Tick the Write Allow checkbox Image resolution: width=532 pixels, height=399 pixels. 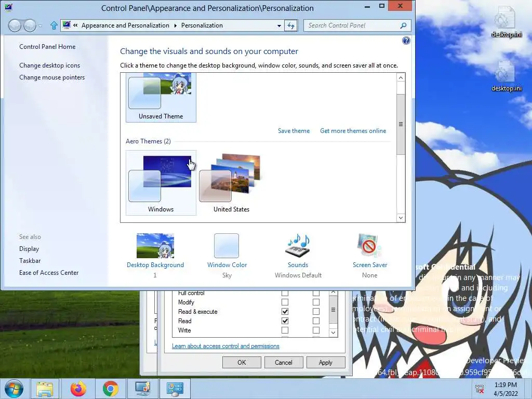click(x=285, y=330)
